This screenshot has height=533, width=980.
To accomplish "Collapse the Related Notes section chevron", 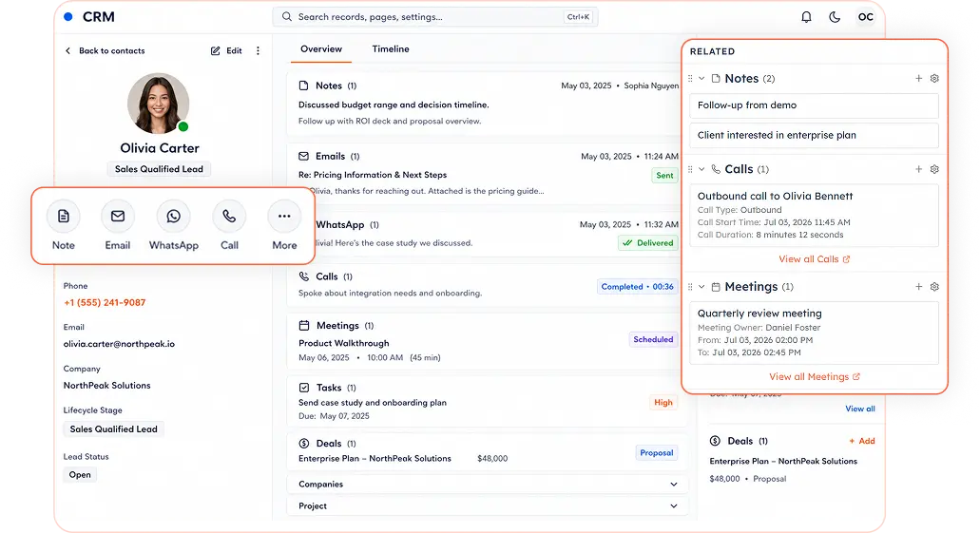I will tap(701, 79).
